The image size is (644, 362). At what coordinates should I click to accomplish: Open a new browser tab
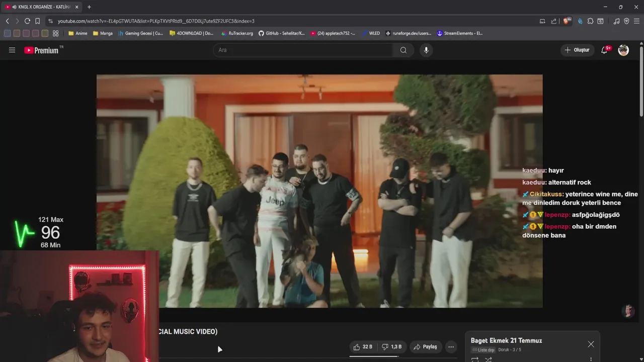point(89,7)
